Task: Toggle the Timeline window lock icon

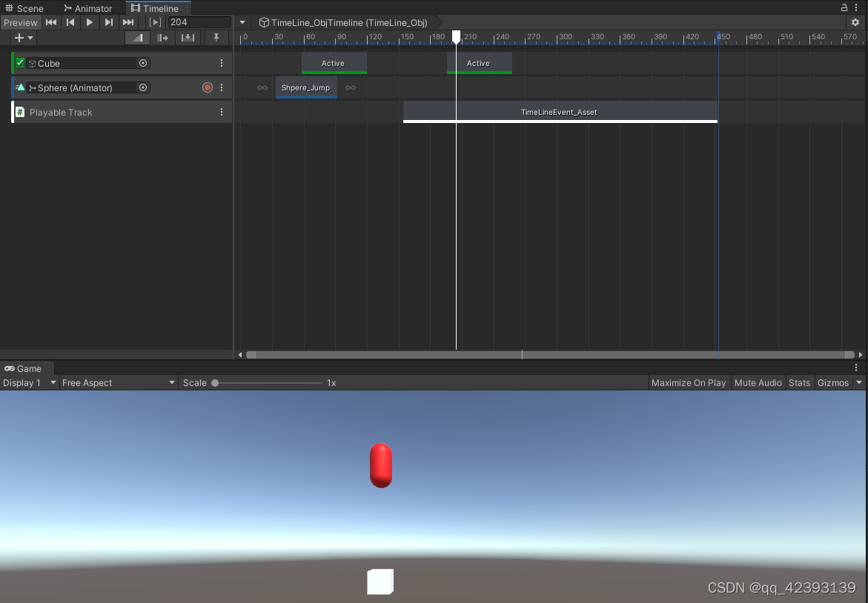Action: (844, 7)
